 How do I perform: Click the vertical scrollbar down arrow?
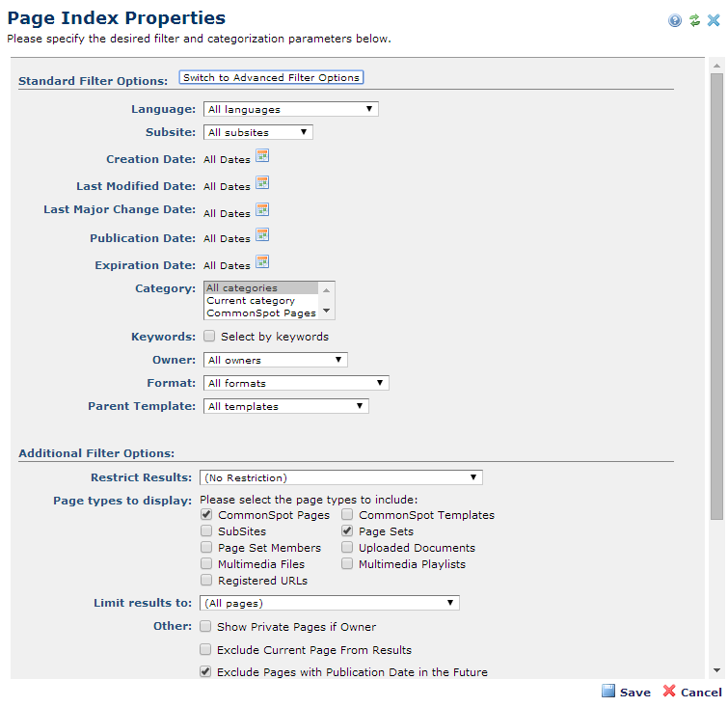coord(716,670)
